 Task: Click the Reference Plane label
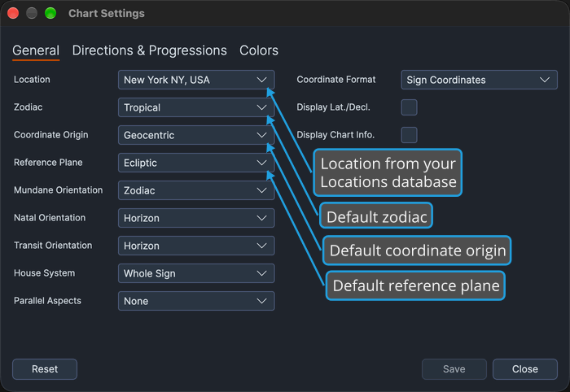[x=48, y=162]
